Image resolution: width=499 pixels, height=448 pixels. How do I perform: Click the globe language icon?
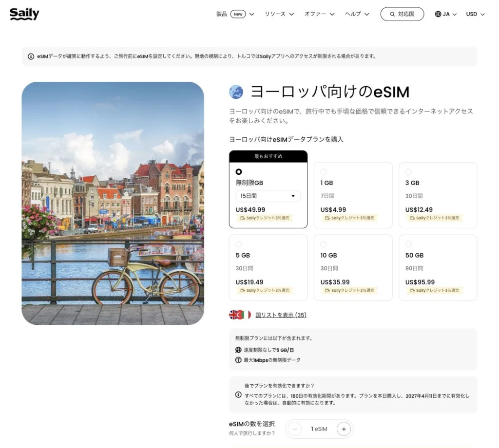[x=438, y=14]
